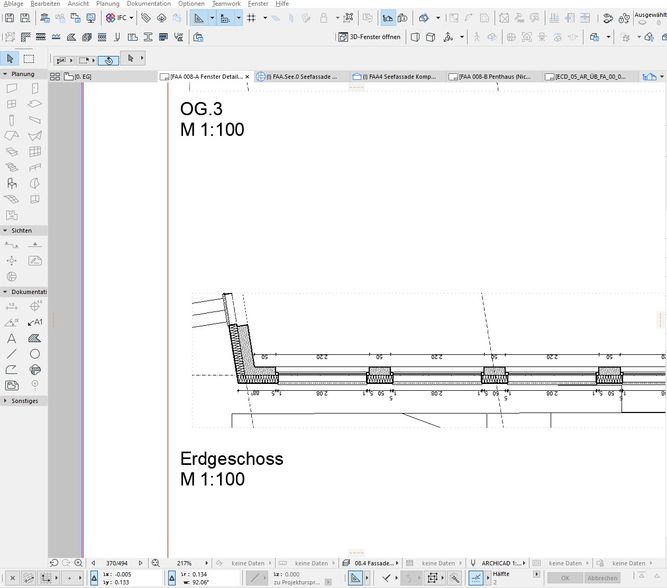This screenshot has height=588, width=667.
Task: Click the Undo zoom icon in status bar
Action: click(x=54, y=563)
